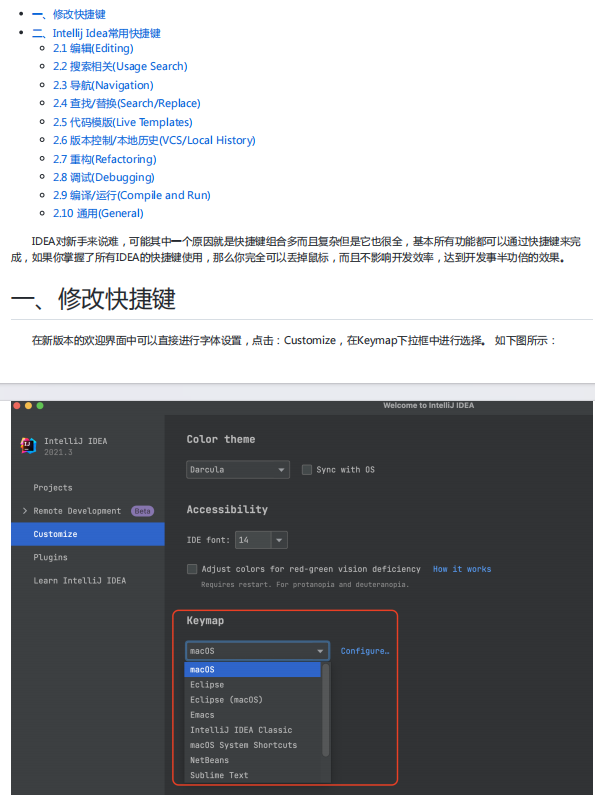Click the 一、修改快捷键 section heading

[x=93, y=299]
